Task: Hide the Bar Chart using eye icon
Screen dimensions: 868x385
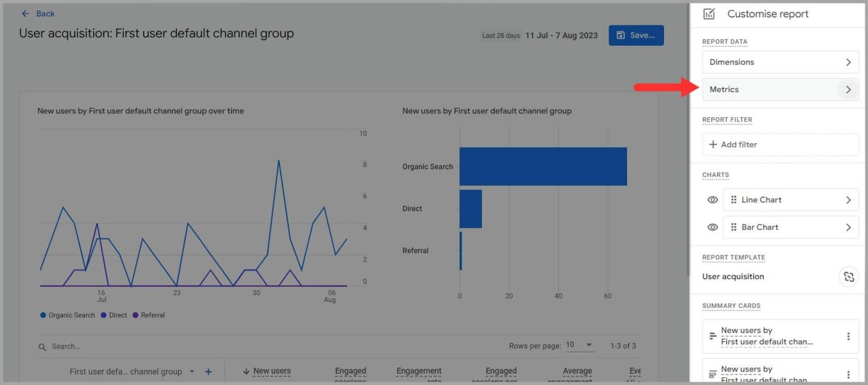Action: coord(712,227)
